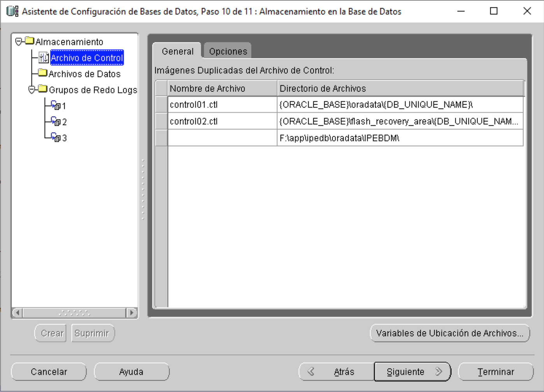Open the Archivos de Datos folder icon
544x392 pixels.
[x=42, y=73]
